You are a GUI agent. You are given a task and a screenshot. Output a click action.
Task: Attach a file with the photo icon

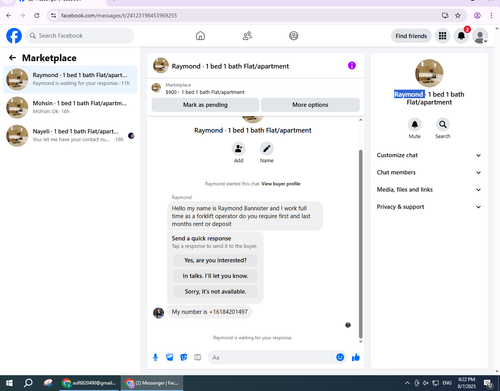[170, 357]
